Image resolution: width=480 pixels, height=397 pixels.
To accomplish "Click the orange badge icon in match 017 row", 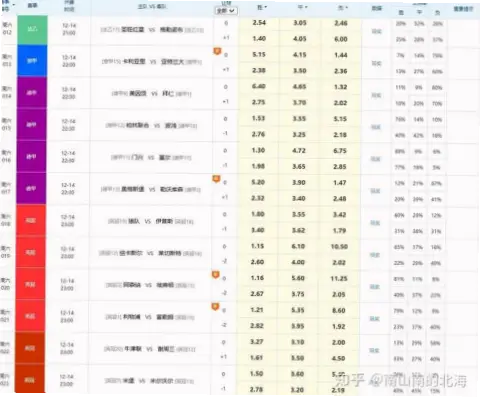I will (216, 179).
